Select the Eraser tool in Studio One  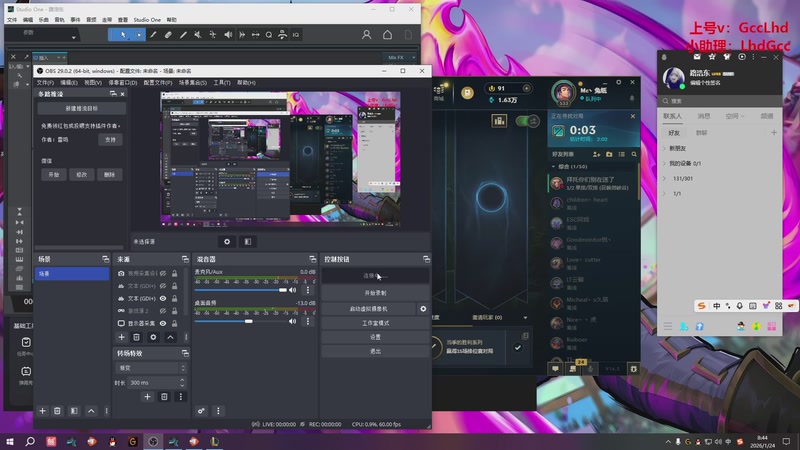tap(168, 35)
